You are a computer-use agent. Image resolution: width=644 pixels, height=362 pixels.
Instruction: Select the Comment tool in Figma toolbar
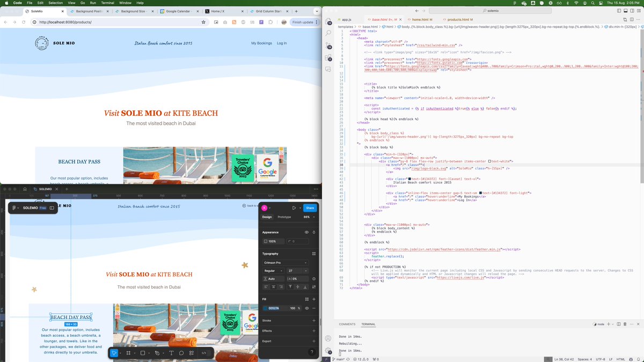[x=181, y=353]
